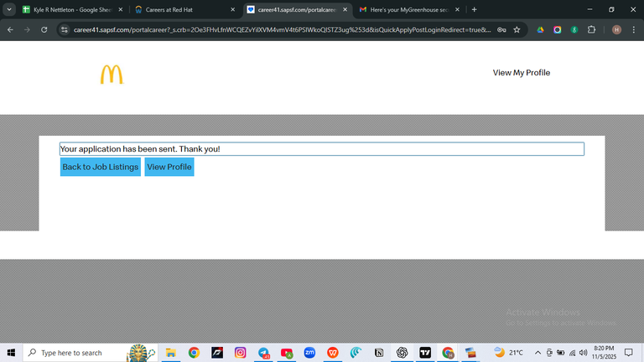Open WPS Office from taskbar
The image size is (644, 362).
click(333, 353)
